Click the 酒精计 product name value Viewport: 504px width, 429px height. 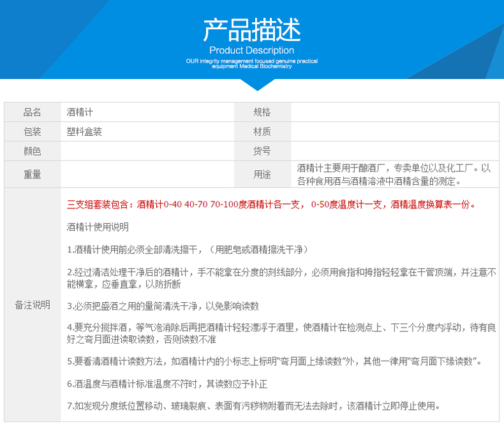80,112
